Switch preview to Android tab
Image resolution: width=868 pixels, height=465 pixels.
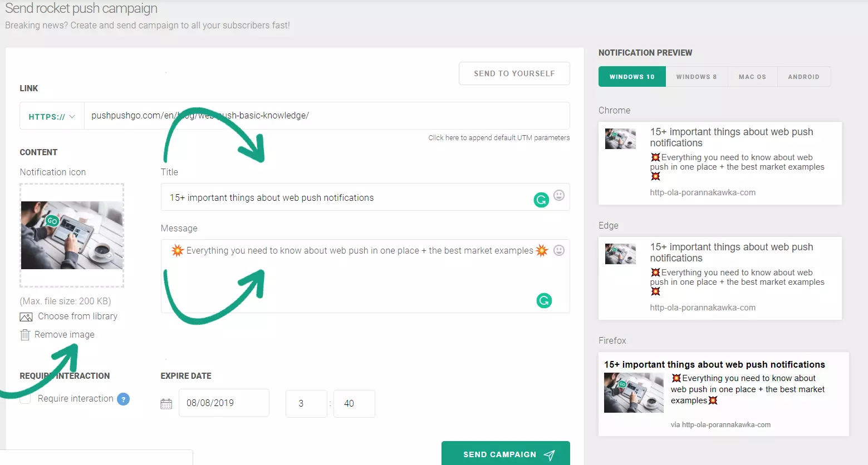pos(803,77)
